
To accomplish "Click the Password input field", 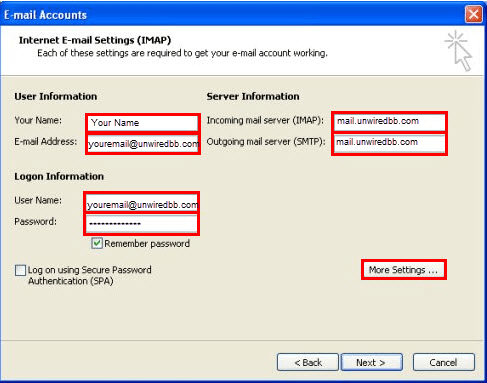I will (x=142, y=224).
